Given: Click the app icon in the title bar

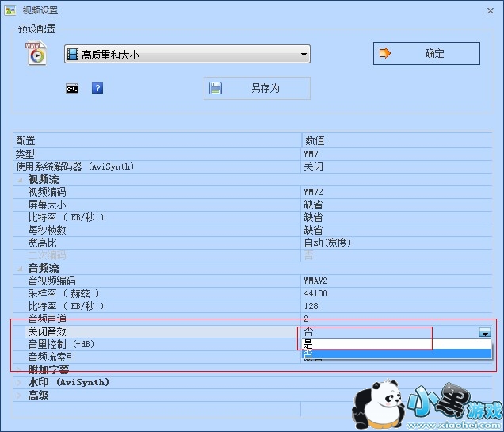Looking at the screenshot, I should (x=11, y=10).
